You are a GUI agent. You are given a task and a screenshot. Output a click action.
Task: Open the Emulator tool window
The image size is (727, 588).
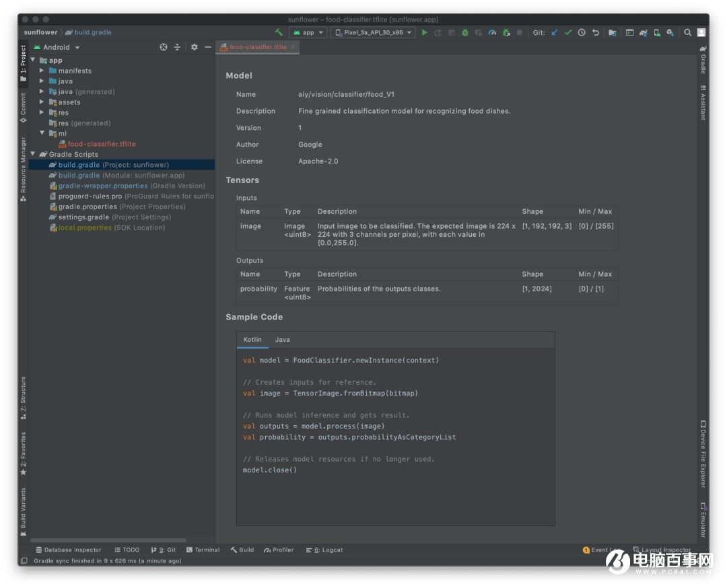coord(703,520)
